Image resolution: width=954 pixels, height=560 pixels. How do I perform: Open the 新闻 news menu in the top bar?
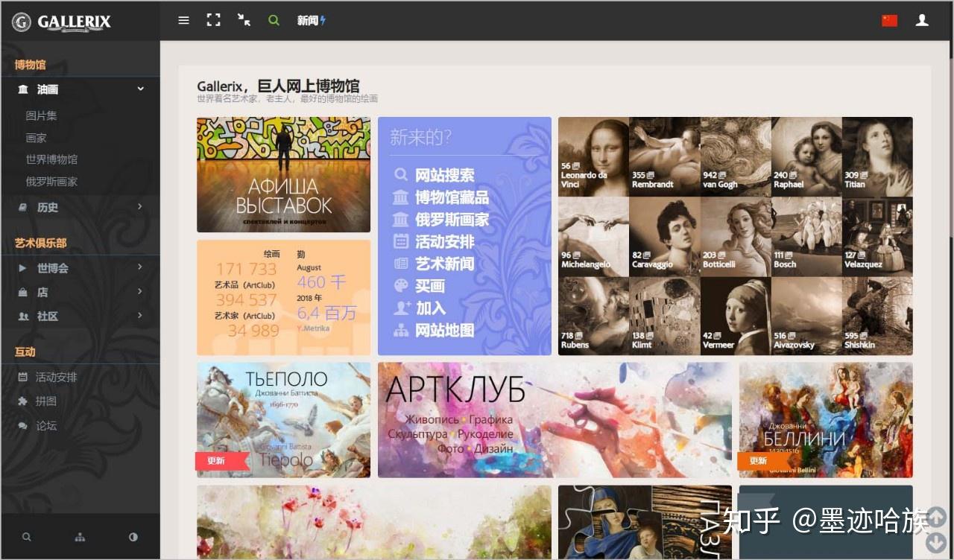(312, 21)
